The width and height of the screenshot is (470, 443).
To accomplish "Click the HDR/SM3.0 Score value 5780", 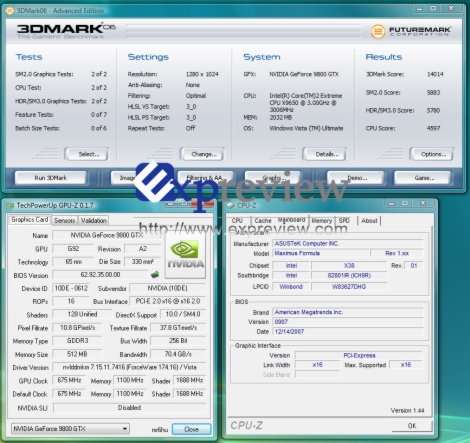I will click(x=433, y=110).
